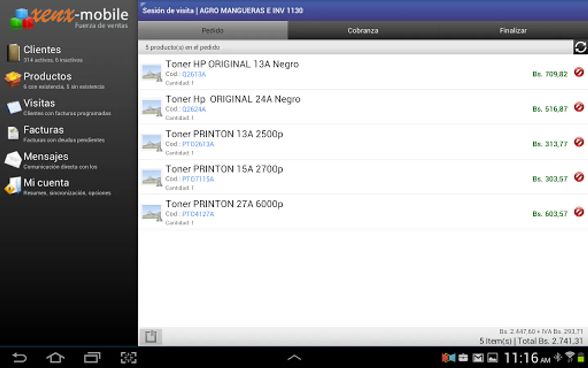
Task: Open thumbnail of Toner HP ORIGINAL 13A
Action: [152, 73]
